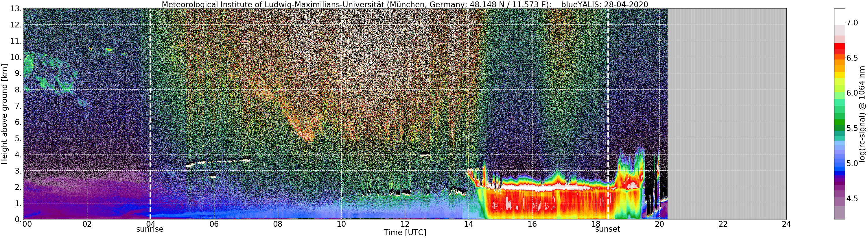Click the '08' time tick label
This screenshot has width=868, height=238.
click(278, 224)
